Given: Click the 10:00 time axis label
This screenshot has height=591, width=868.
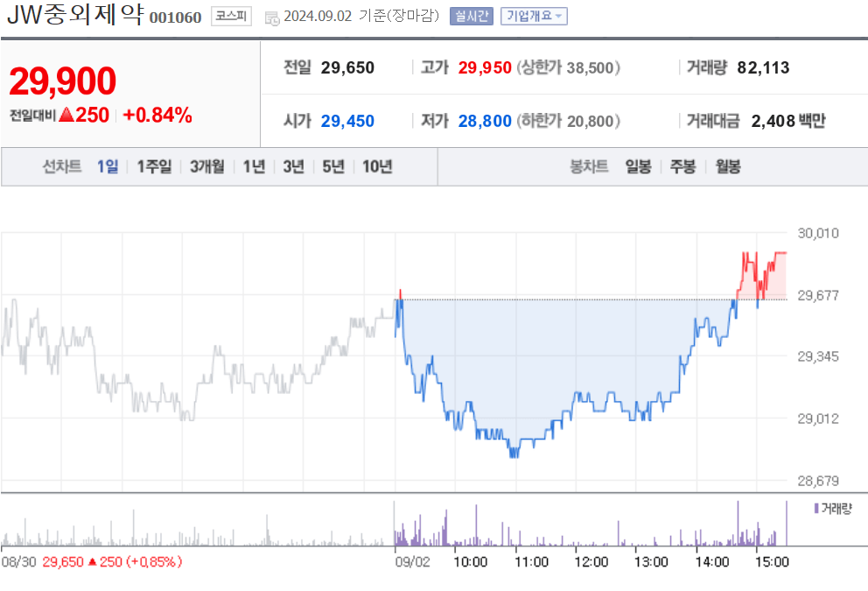Looking at the screenshot, I should tap(471, 562).
